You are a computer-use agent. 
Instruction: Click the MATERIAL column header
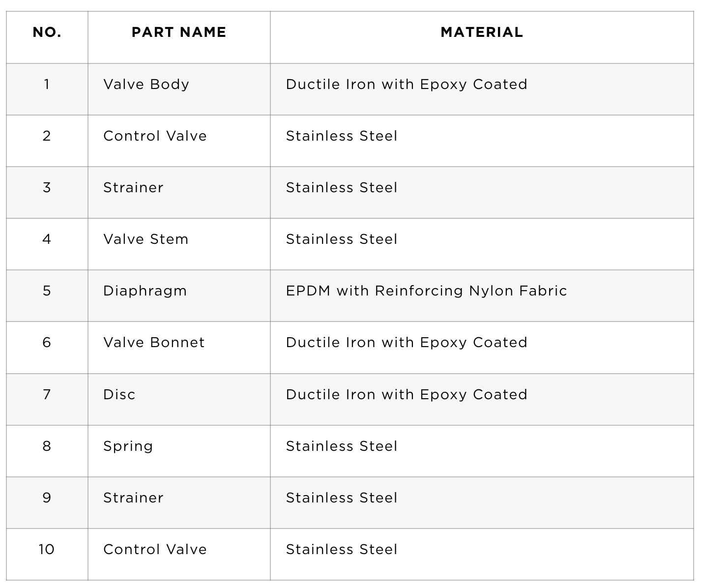pos(482,32)
